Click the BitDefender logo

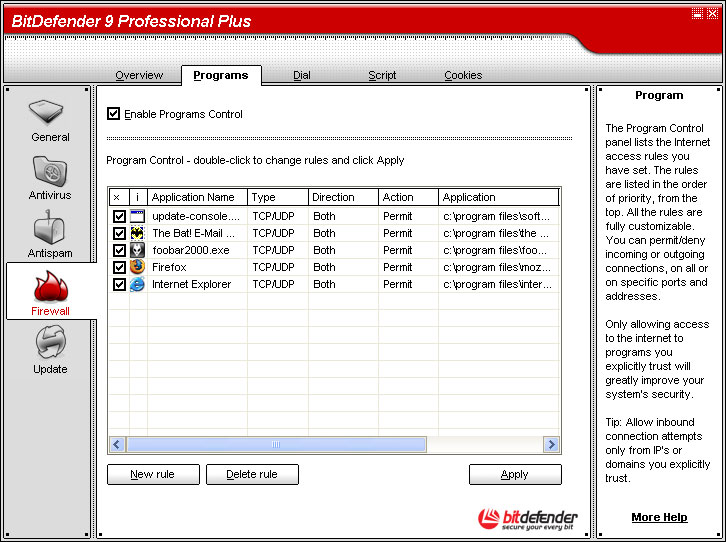pyautogui.click(x=528, y=519)
